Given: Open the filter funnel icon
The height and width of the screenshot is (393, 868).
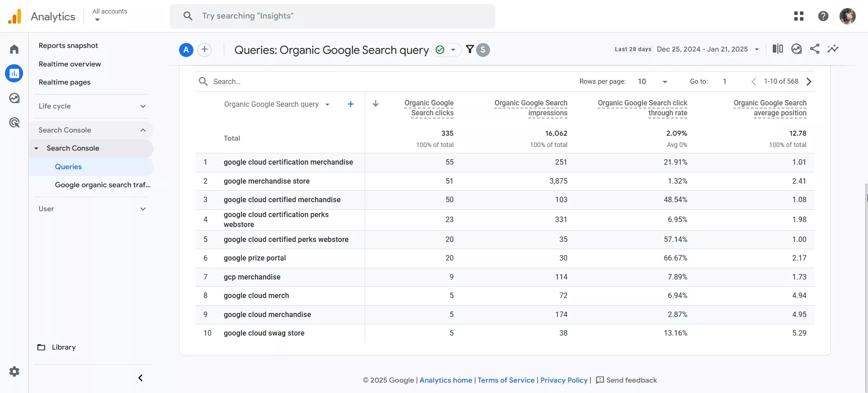Looking at the screenshot, I should (470, 49).
